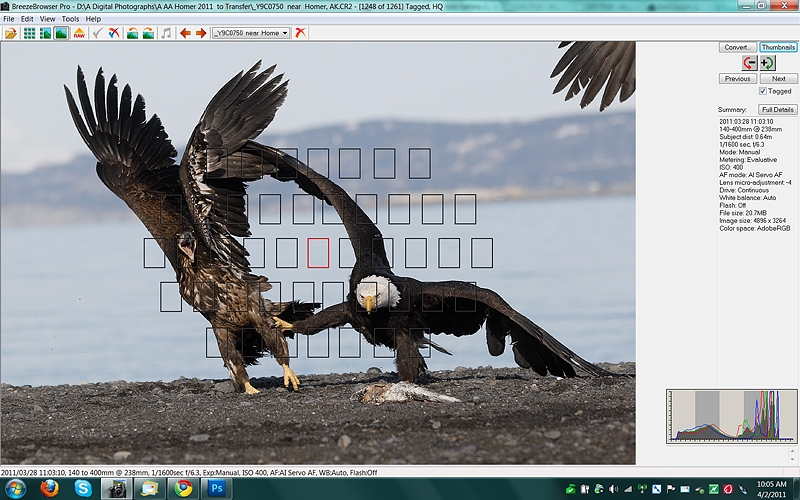Click the Thumbnails button

click(x=778, y=47)
